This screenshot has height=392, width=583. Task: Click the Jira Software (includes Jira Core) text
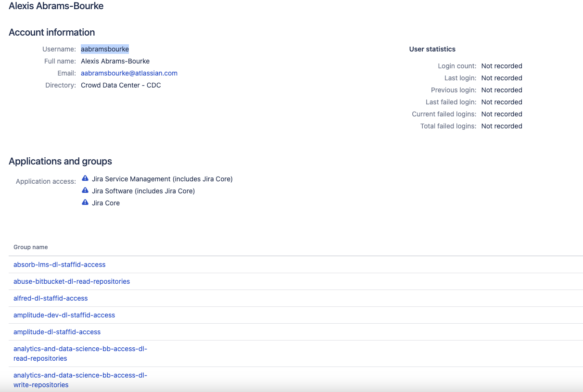(143, 191)
